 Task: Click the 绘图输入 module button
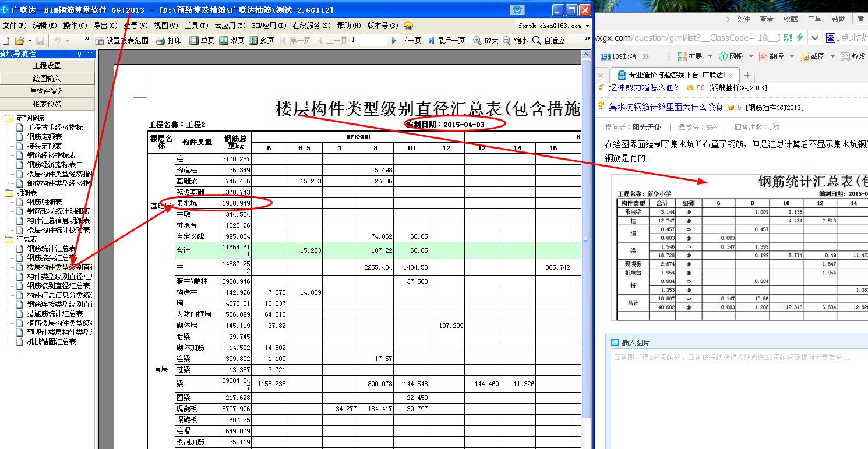coord(47,79)
